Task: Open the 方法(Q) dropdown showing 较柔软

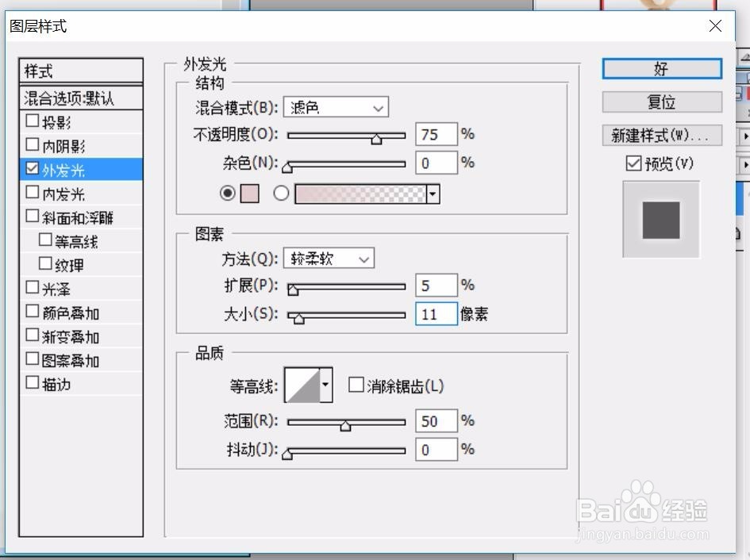Action: pos(329,258)
